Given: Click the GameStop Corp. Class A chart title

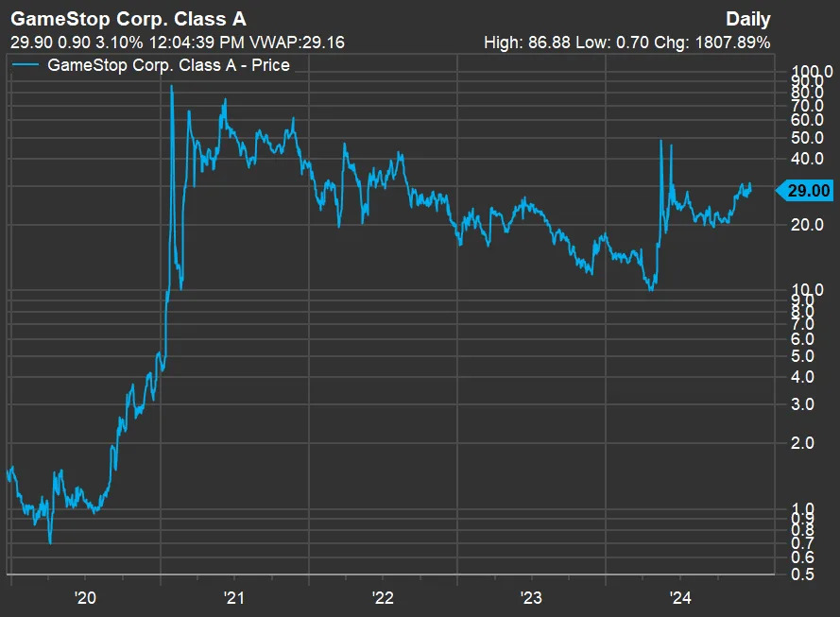Looking at the screenshot, I should point(129,19).
